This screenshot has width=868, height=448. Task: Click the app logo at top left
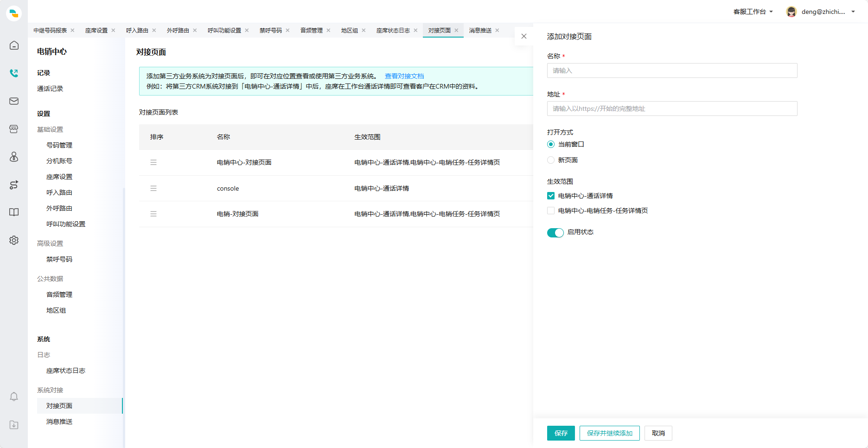pyautogui.click(x=14, y=13)
